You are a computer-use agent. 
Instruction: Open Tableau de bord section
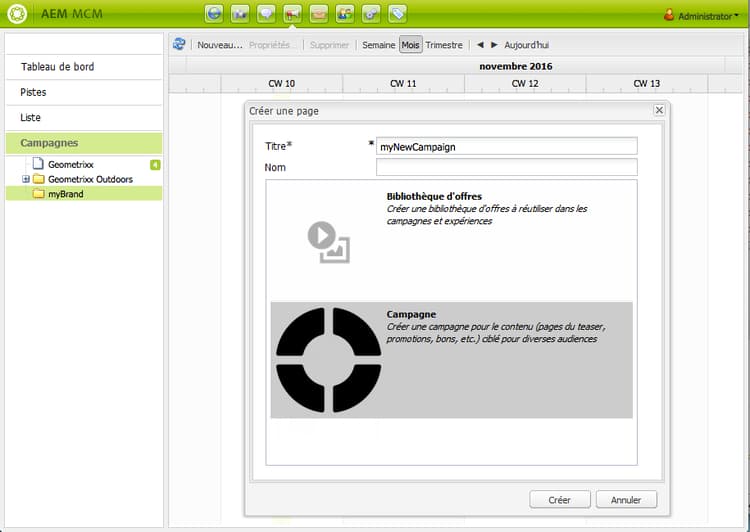click(x=84, y=67)
